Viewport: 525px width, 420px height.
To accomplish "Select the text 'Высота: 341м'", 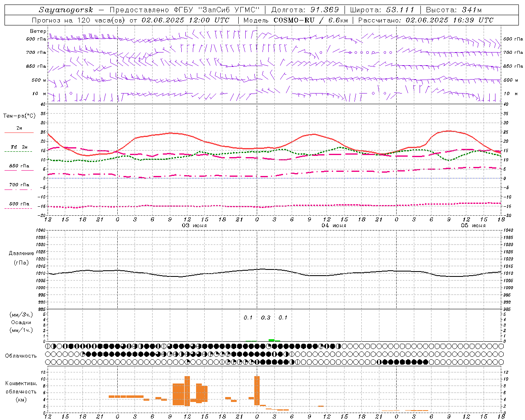I will [x=454, y=10].
